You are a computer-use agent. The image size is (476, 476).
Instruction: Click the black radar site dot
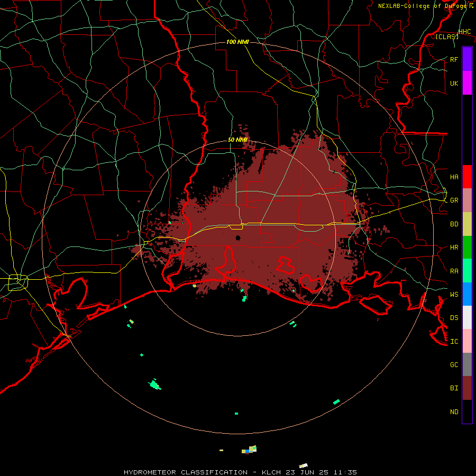pyautogui.click(x=238, y=238)
